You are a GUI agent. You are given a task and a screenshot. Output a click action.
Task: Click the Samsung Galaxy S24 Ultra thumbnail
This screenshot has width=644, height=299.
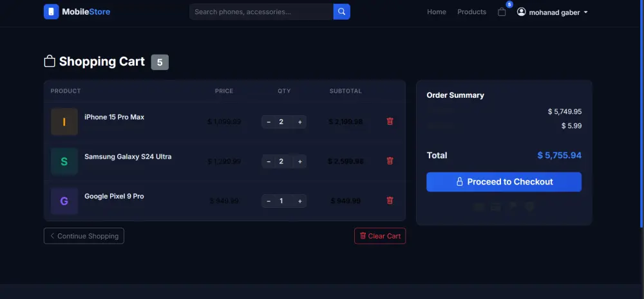click(x=64, y=161)
